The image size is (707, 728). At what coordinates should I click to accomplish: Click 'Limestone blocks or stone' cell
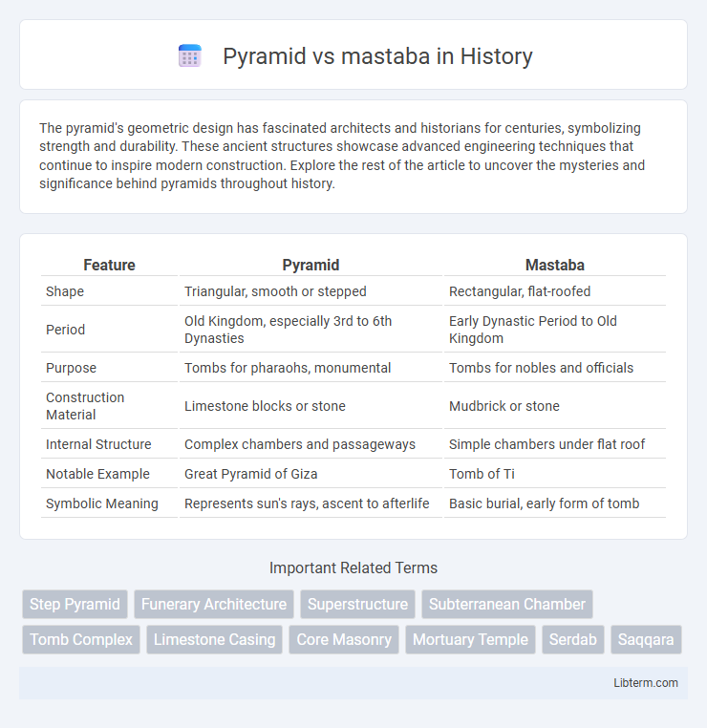coord(311,406)
